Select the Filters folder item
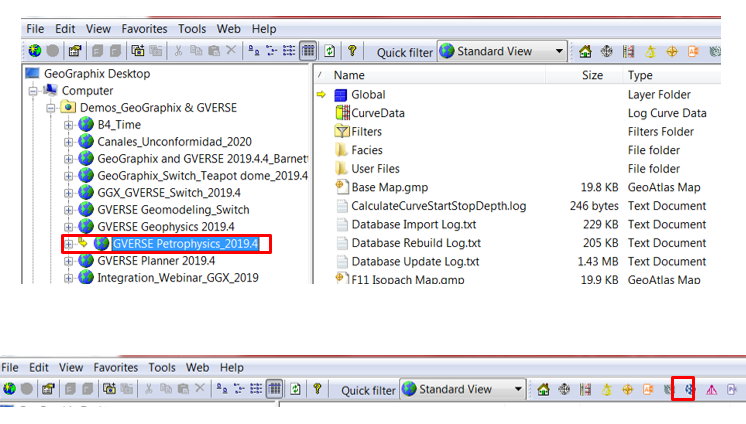746x424 pixels. pyautogui.click(x=366, y=132)
